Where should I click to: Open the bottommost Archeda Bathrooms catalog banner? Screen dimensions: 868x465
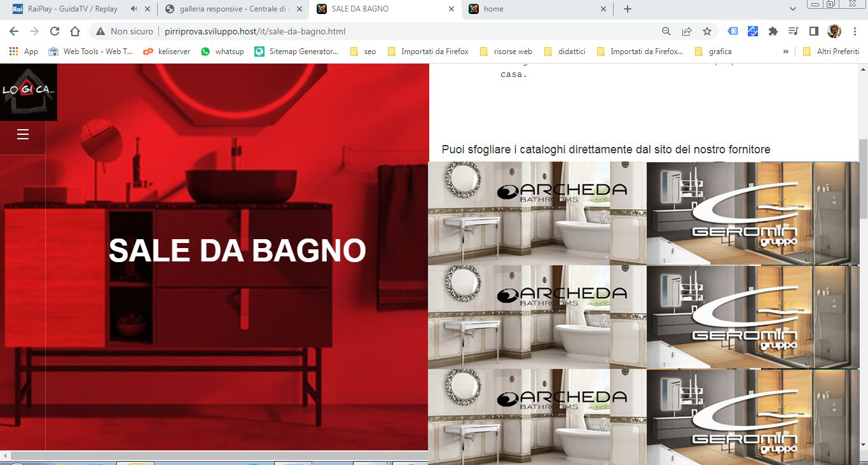click(537, 417)
